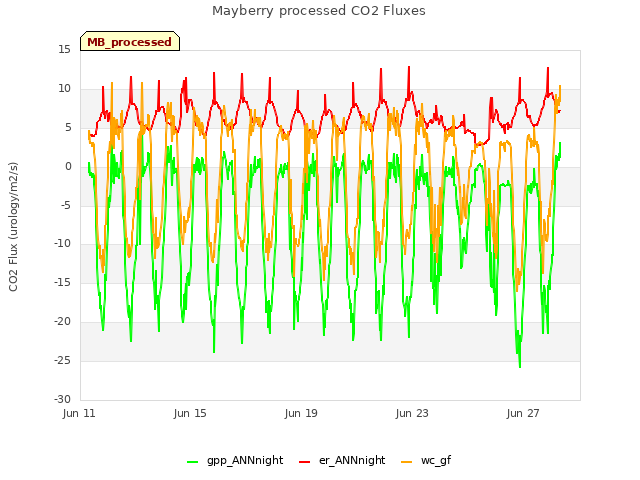Click the y-axis value 15
Viewport: 640px width, 480px height.
(64, 50)
